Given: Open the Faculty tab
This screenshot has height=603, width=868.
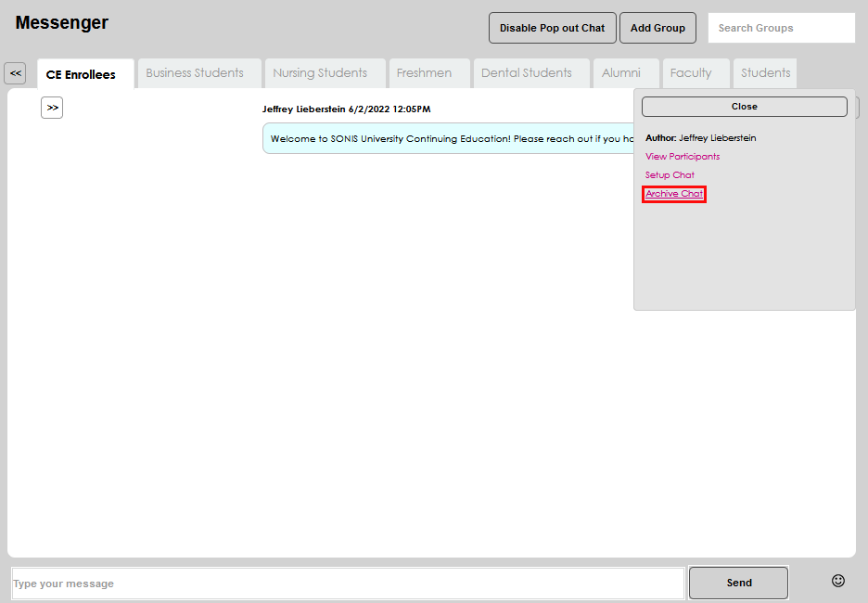Looking at the screenshot, I should click(x=696, y=73).
